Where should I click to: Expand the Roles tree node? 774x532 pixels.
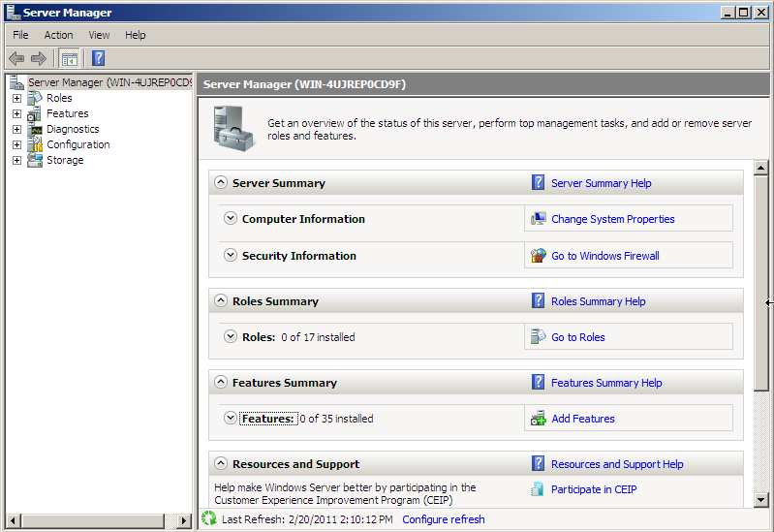[16, 98]
